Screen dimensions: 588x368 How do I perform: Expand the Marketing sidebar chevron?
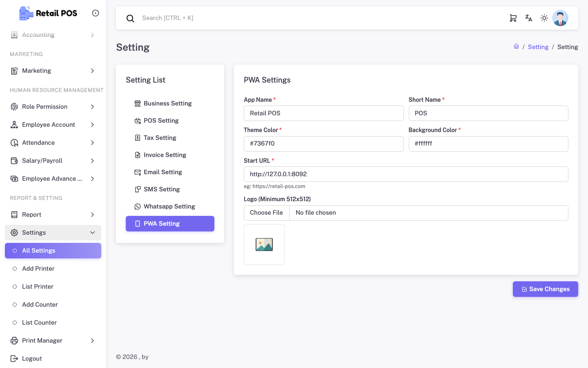pyautogui.click(x=93, y=71)
